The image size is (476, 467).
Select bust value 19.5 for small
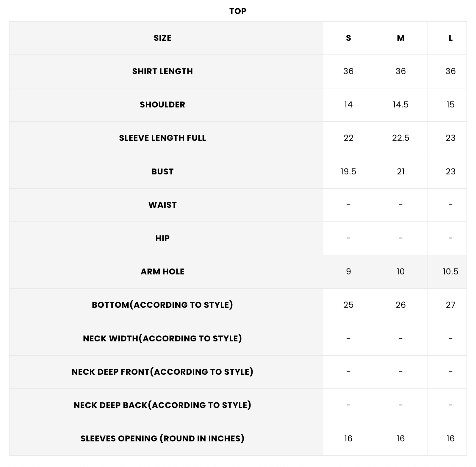(348, 171)
